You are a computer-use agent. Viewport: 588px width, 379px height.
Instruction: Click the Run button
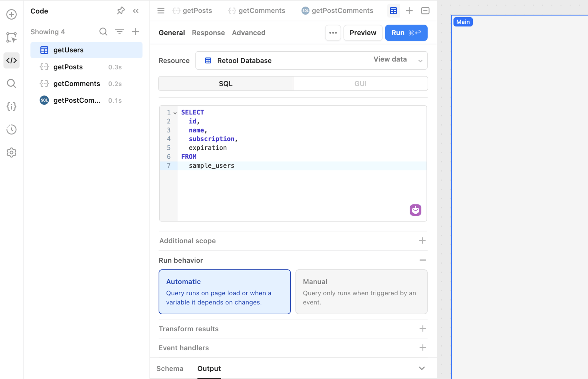click(406, 33)
